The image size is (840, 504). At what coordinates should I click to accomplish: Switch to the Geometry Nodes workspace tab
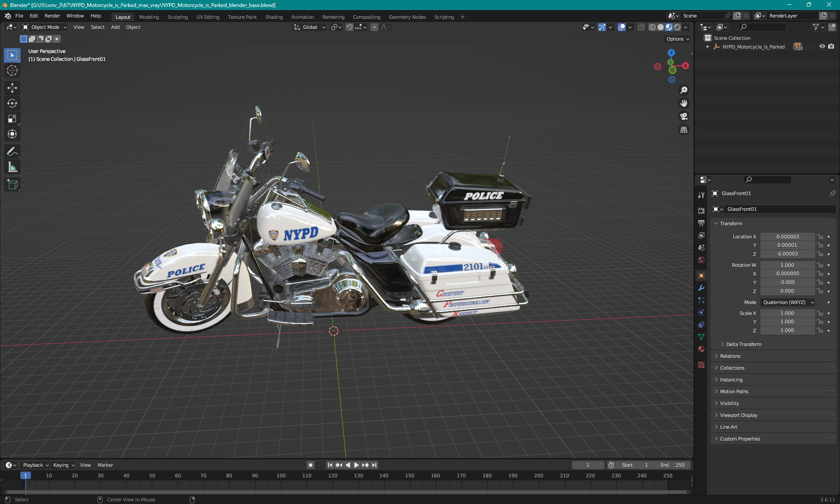click(407, 17)
